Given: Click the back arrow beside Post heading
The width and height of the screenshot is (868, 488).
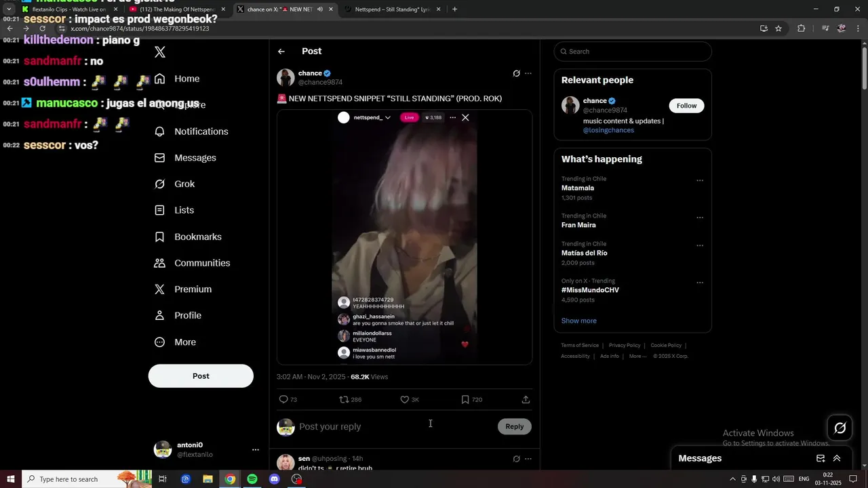Looking at the screenshot, I should coord(281,52).
